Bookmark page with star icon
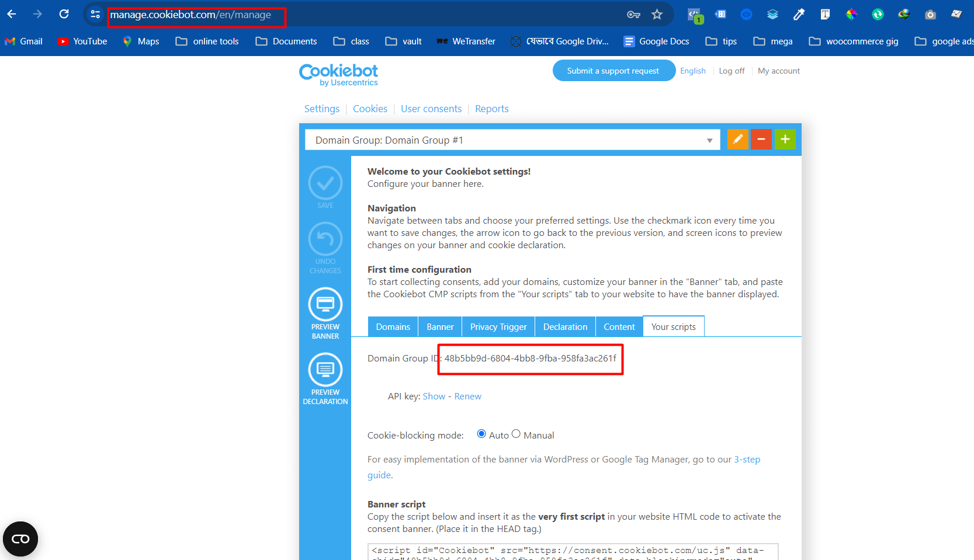The image size is (974, 560). [657, 15]
